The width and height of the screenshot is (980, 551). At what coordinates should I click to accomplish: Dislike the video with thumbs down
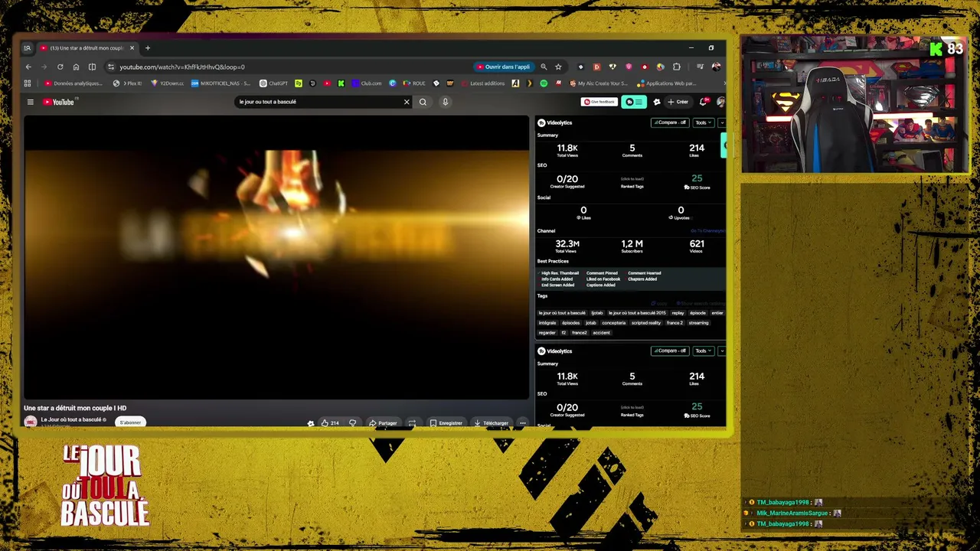[352, 423]
